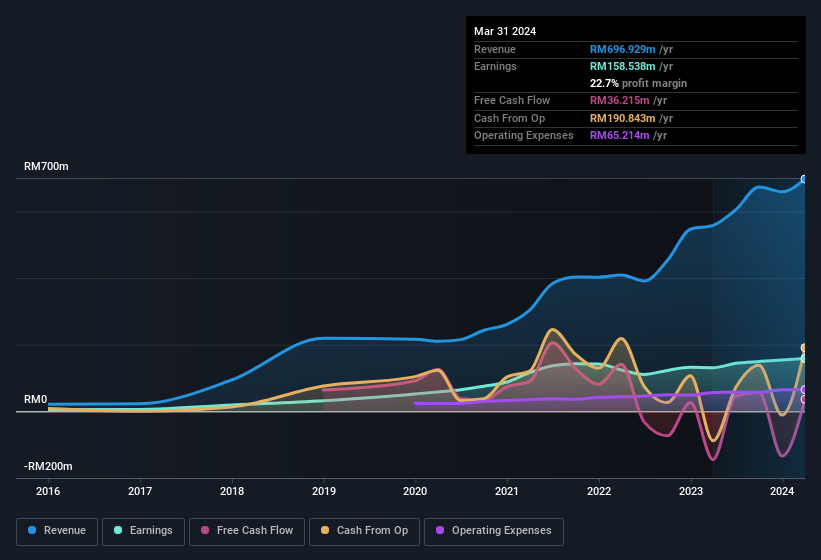Screen dimensions: 821x560
Task: Click the 2020 x-axis label
Action: (415, 491)
